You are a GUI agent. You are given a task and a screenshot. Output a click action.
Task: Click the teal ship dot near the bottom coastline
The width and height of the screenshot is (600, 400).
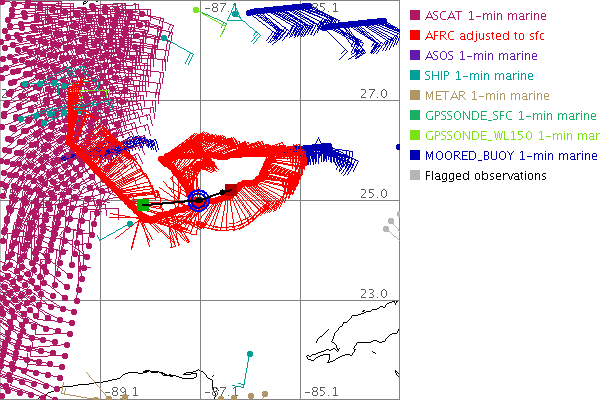coord(249,354)
